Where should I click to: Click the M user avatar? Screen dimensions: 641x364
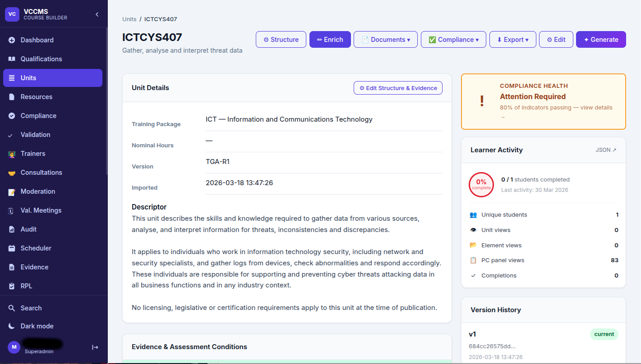14,347
